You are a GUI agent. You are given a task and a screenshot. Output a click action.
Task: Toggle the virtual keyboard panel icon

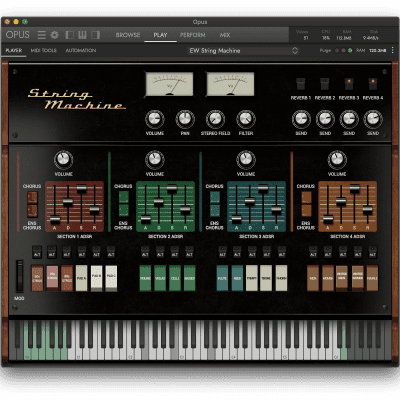click(x=82, y=35)
